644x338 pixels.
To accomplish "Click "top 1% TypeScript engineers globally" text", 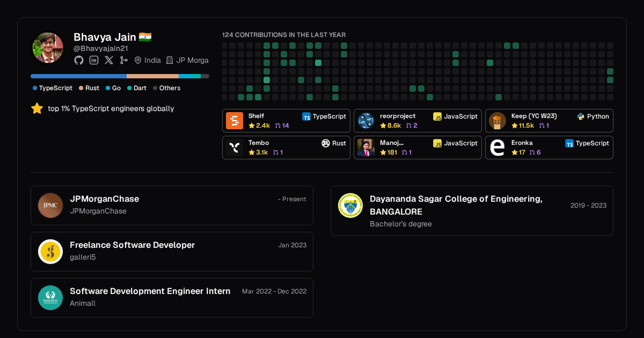I will pyautogui.click(x=111, y=108).
